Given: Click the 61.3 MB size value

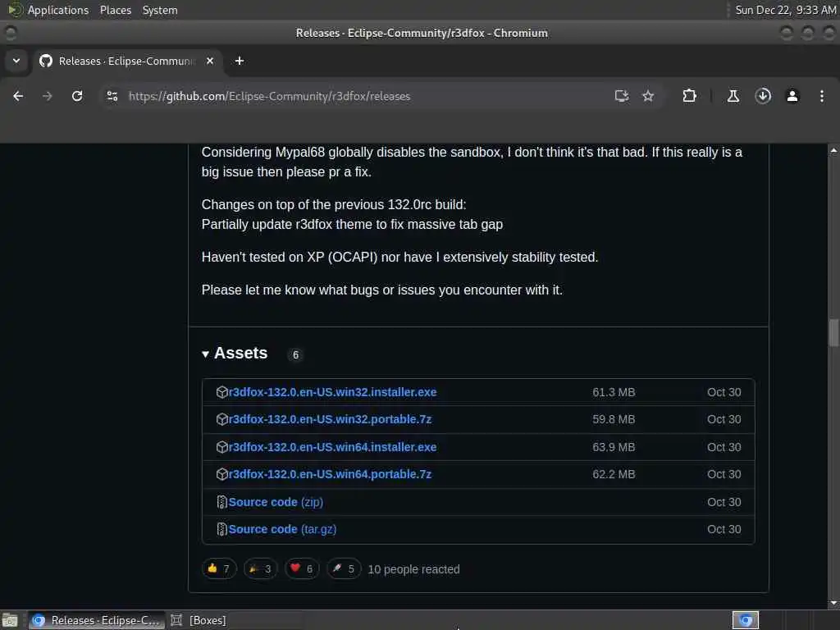Looking at the screenshot, I should [x=614, y=392].
